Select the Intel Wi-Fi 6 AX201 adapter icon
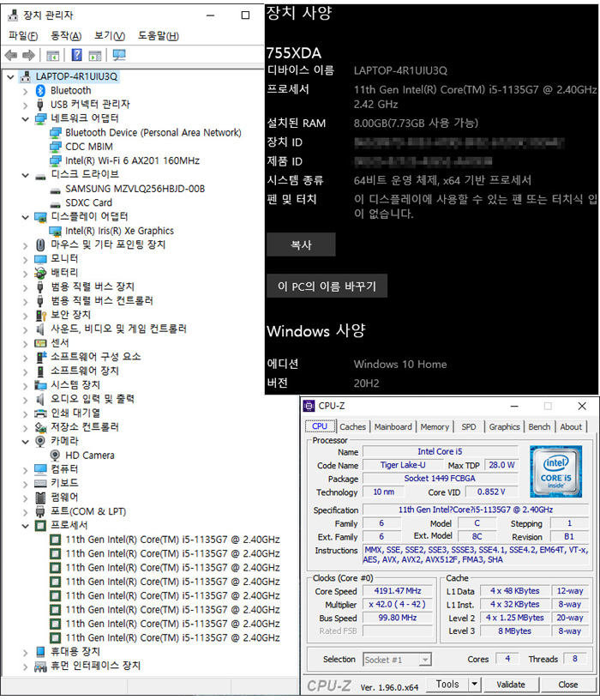 56,160
